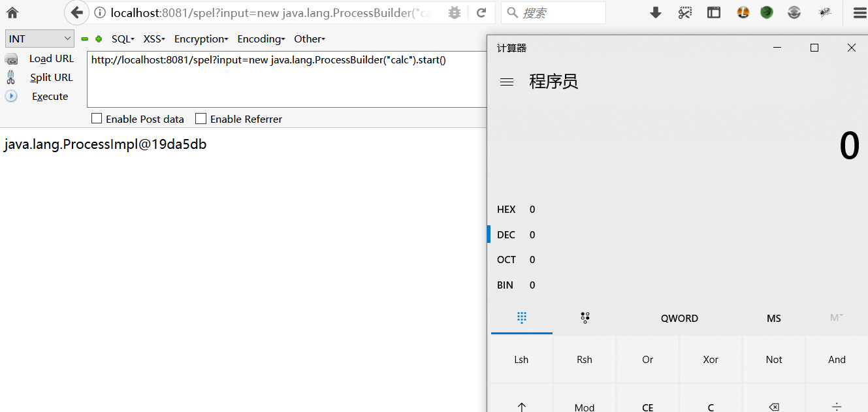Expand the Encryption dropdown menu
Screen dimensions: 868x412
pos(201,39)
